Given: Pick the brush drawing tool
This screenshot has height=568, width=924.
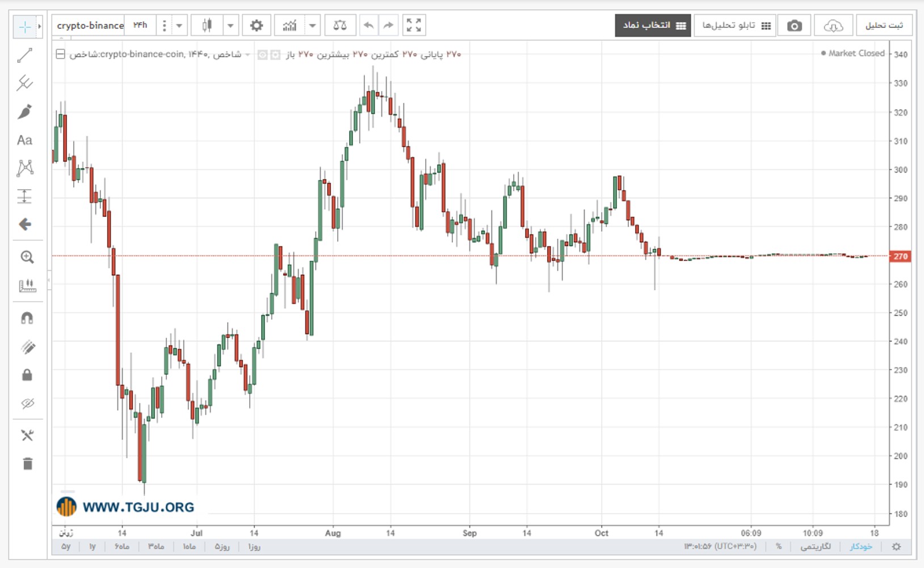Looking at the screenshot, I should point(25,111).
